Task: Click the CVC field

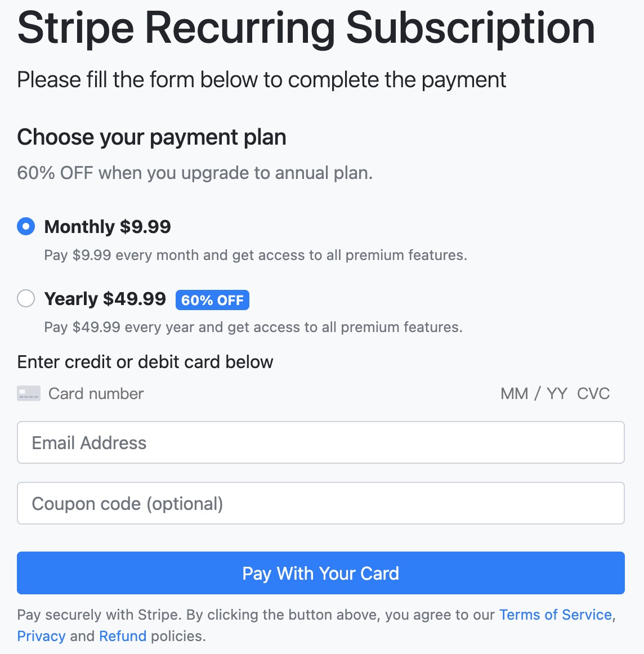Action: click(x=593, y=393)
